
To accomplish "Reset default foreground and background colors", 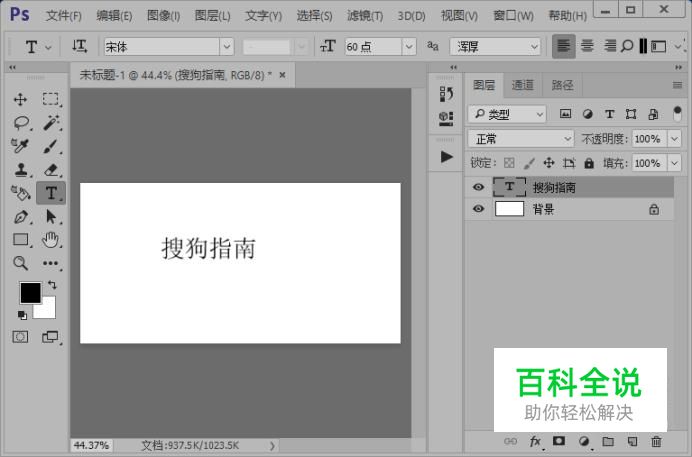I will tap(22, 315).
